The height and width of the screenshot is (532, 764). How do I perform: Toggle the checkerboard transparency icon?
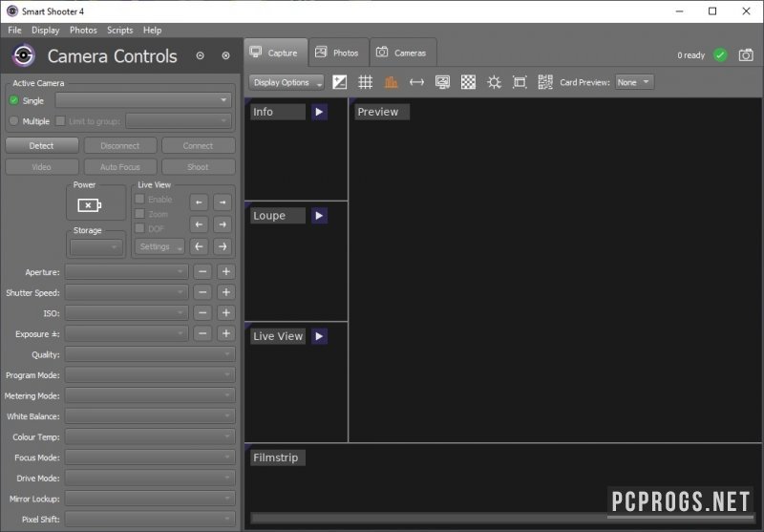(468, 82)
